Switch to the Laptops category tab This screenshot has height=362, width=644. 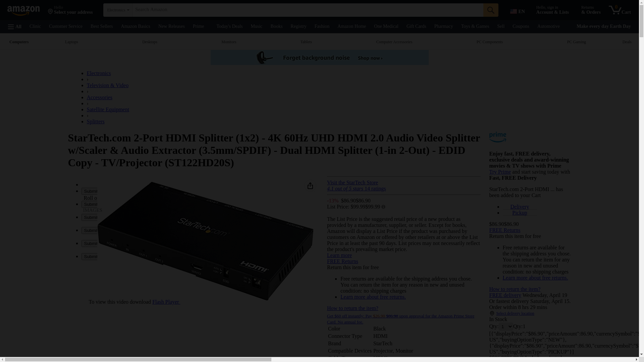[71, 42]
